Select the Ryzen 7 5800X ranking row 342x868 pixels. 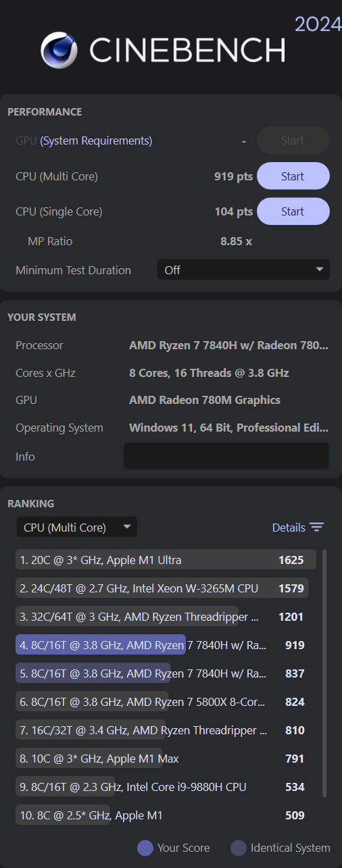pos(166,702)
